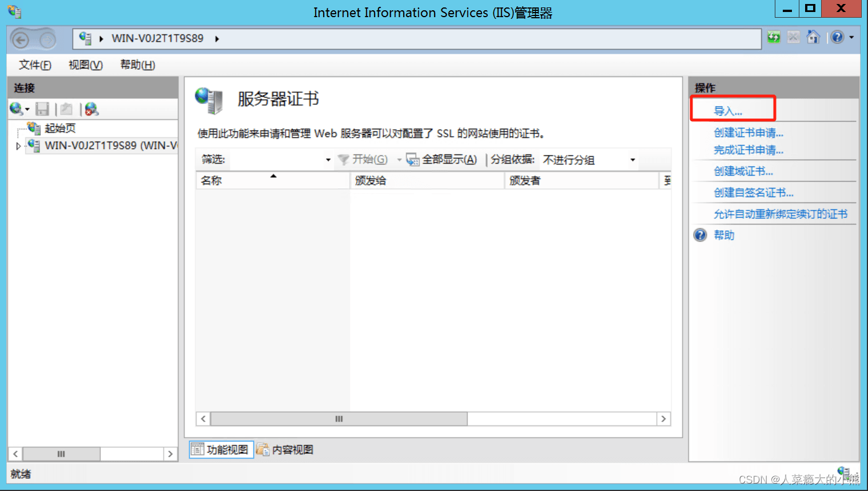Click the home icon in top toolbar
The width and height of the screenshot is (868, 491).
tap(813, 38)
